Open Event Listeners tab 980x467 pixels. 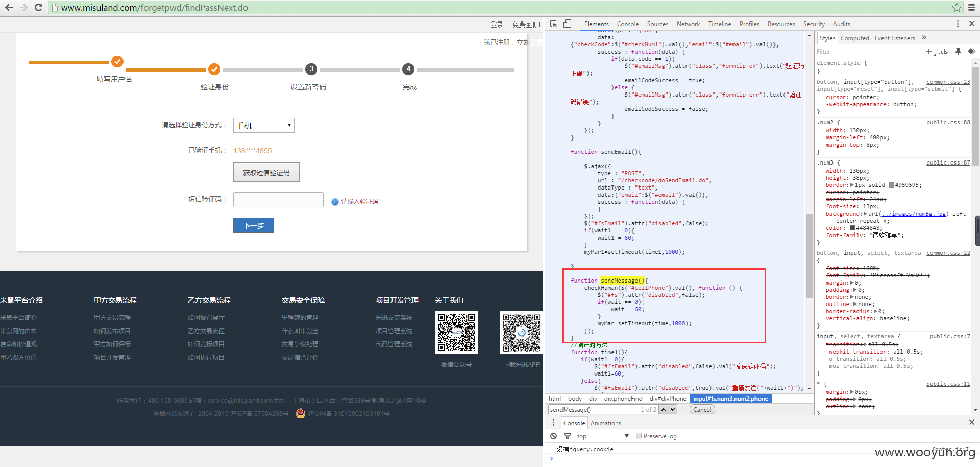coord(894,38)
